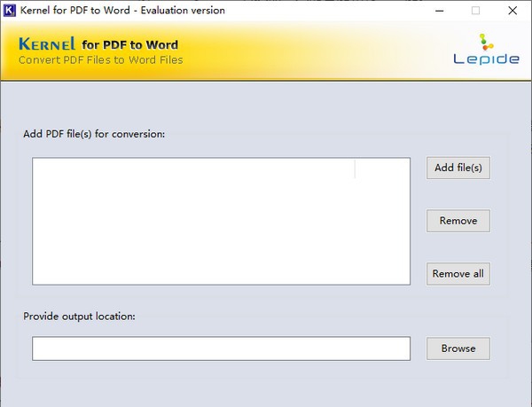Minimize the Kernel for PDF to Word window
The image size is (532, 407).
pyautogui.click(x=440, y=11)
